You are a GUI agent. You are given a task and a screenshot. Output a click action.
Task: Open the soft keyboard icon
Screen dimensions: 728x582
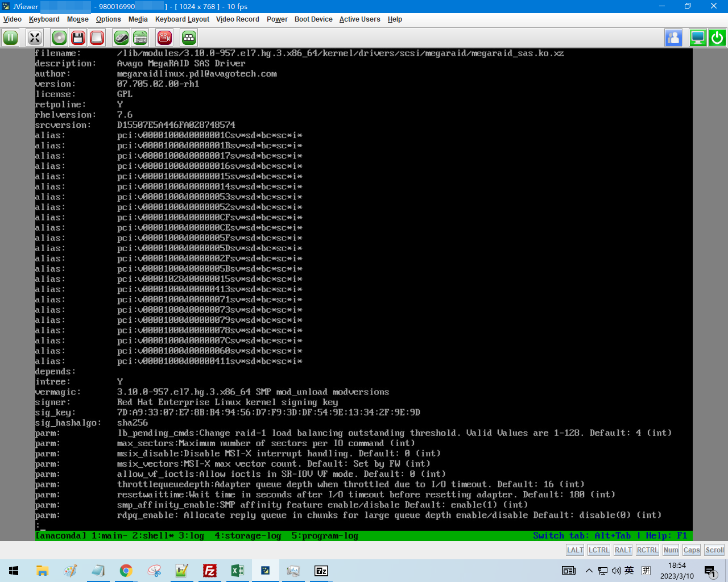click(x=140, y=38)
